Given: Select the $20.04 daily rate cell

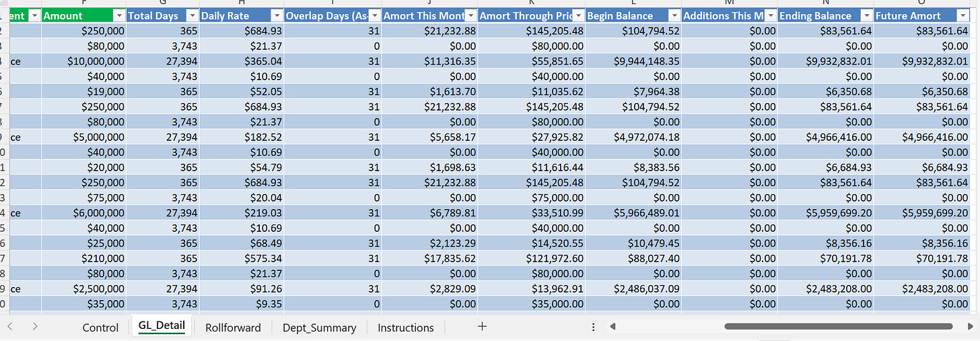Looking at the screenshot, I should tap(242, 197).
